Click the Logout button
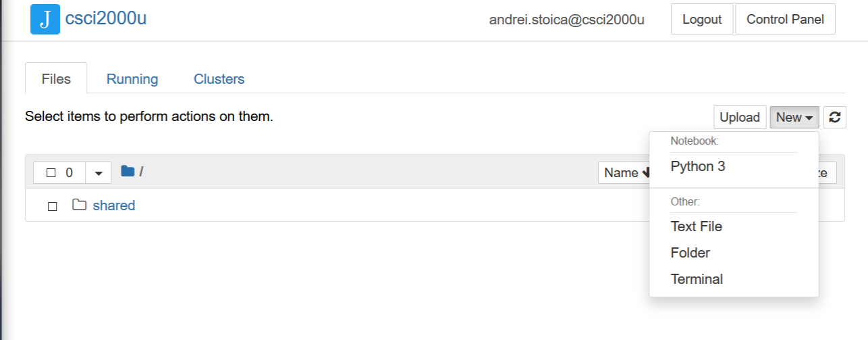 tap(701, 20)
